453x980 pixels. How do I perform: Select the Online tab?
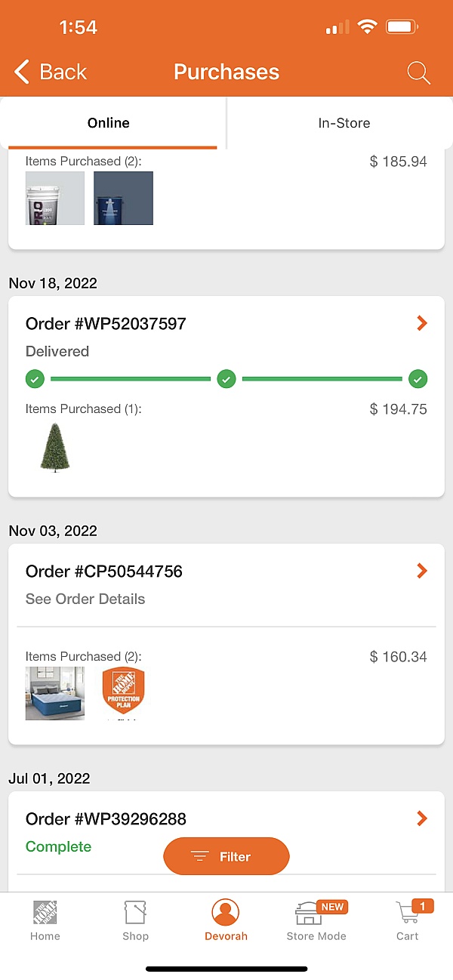(x=109, y=123)
